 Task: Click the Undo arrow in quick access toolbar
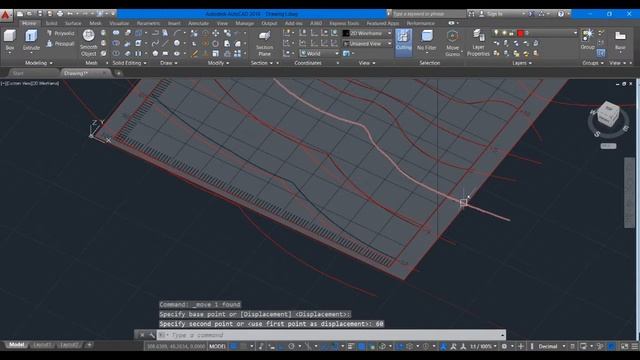pos(70,14)
